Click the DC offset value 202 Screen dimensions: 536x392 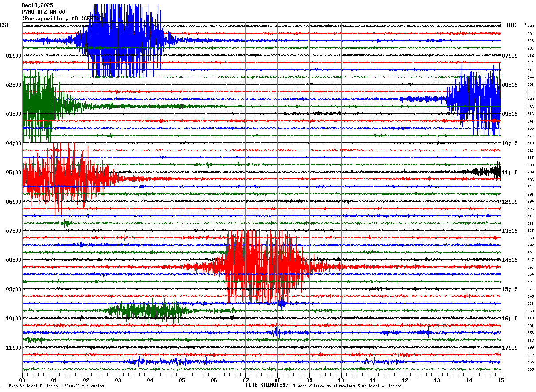[530, 355]
